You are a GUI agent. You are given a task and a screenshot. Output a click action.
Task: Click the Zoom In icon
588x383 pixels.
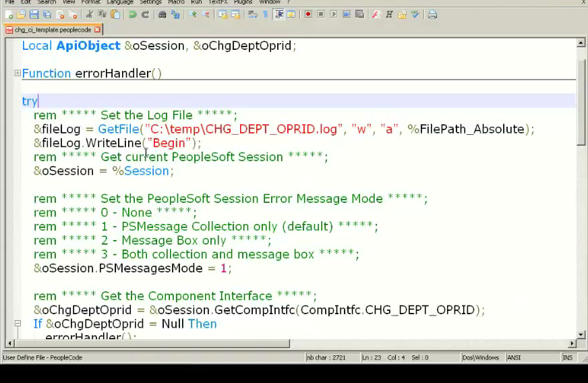click(192, 15)
